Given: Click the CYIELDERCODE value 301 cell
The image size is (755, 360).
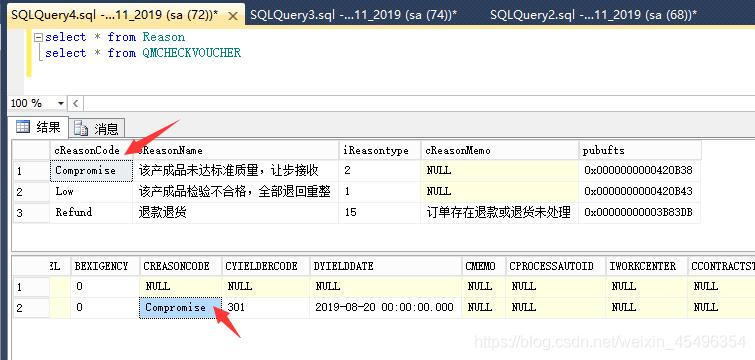Looking at the screenshot, I should pos(266,308).
